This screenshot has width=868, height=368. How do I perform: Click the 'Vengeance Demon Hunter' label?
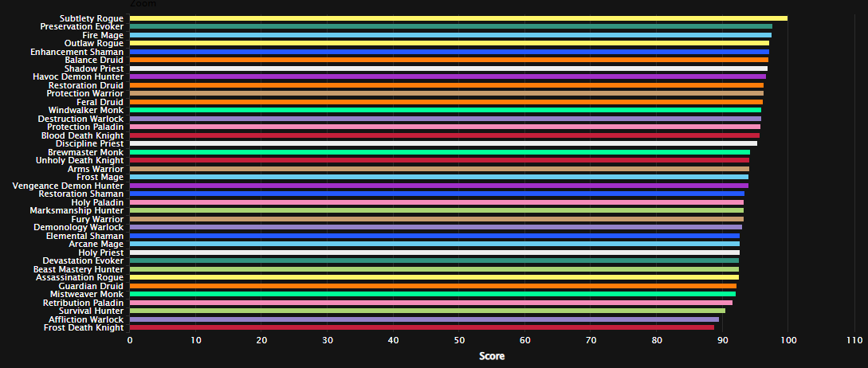(x=68, y=186)
